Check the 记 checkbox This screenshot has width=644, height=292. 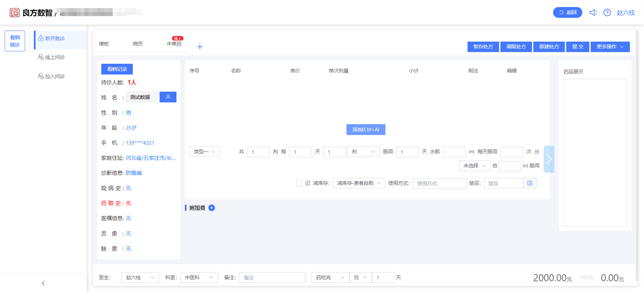(x=299, y=183)
